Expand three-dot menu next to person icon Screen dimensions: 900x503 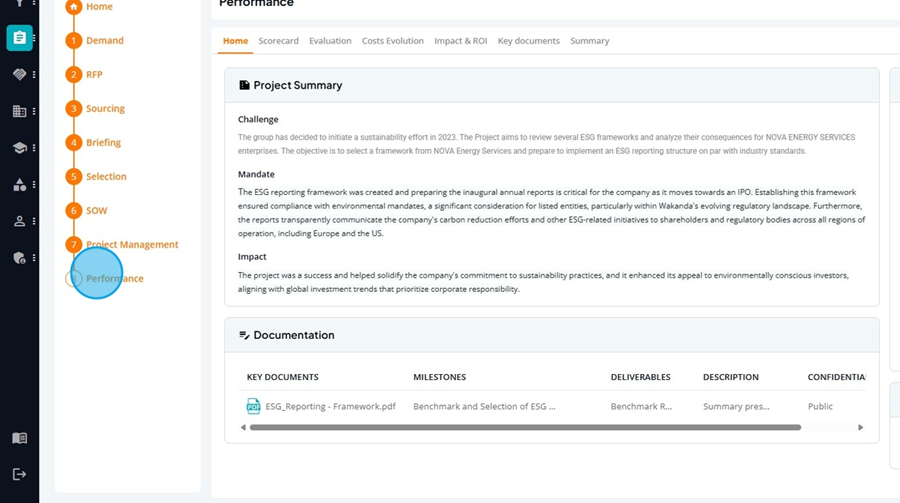click(x=34, y=221)
